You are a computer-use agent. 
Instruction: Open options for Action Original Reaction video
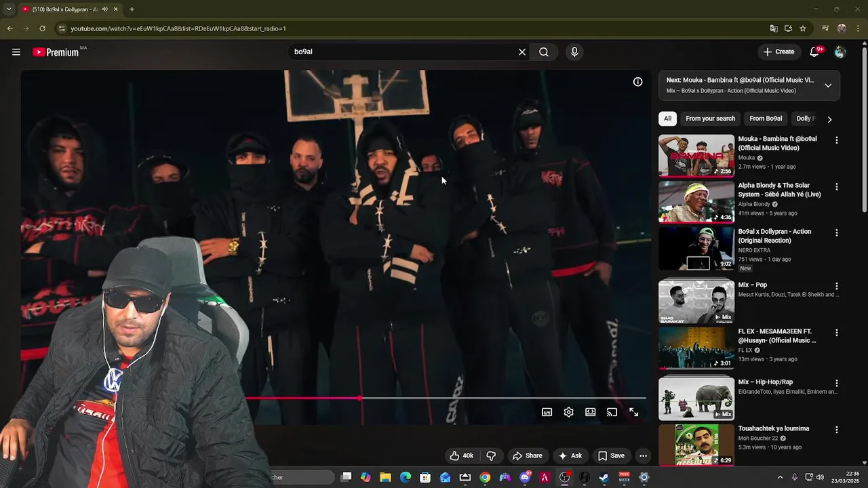(x=837, y=232)
